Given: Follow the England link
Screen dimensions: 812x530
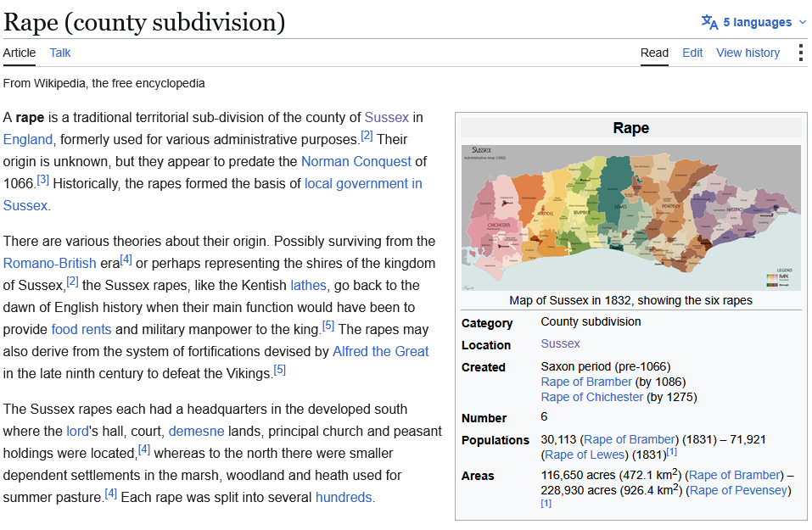Looking at the screenshot, I should tap(27, 140).
